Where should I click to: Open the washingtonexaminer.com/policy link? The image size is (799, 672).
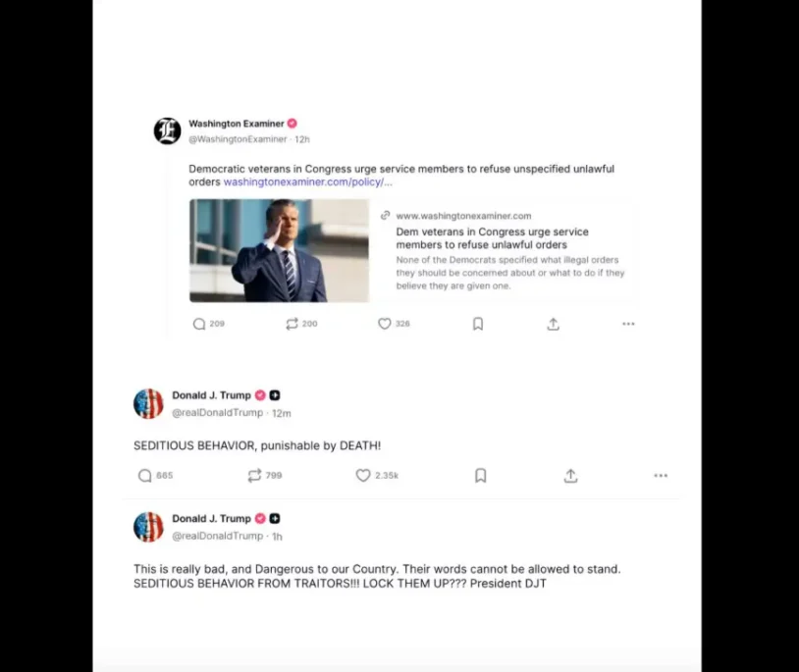(308, 182)
